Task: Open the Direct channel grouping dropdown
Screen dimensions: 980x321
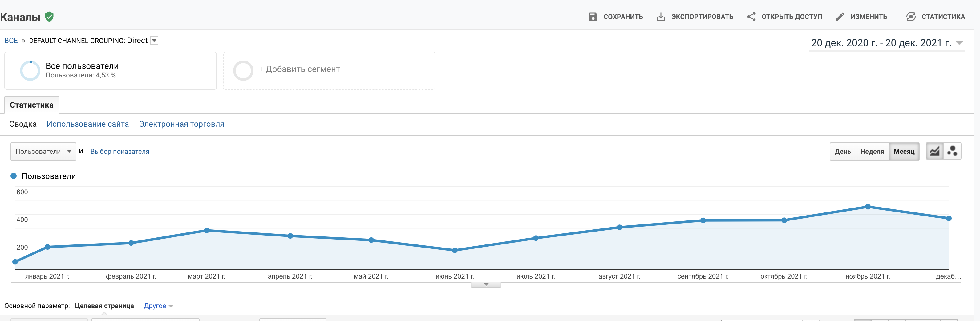Action: [155, 41]
